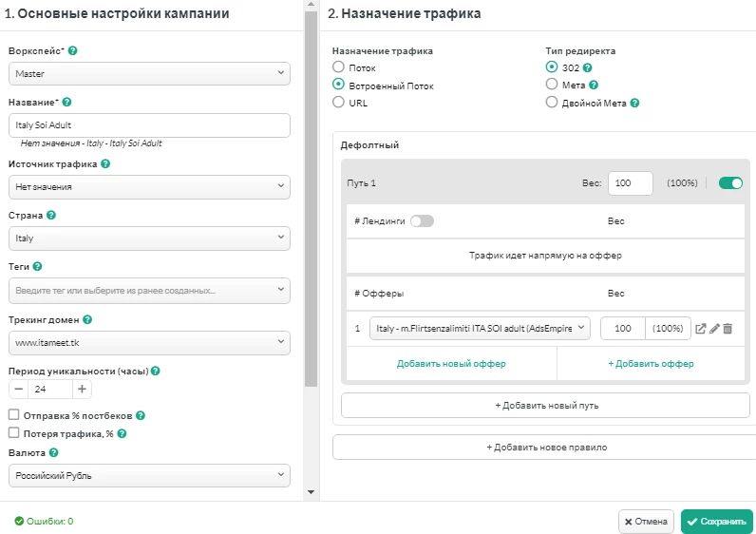Open the Источник трафика dropdown
Viewport: 756px width, 534px height.
click(149, 186)
